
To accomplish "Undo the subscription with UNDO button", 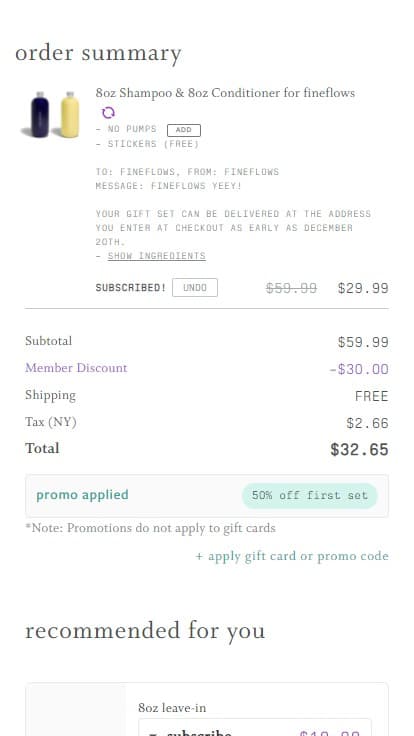I will [x=195, y=288].
